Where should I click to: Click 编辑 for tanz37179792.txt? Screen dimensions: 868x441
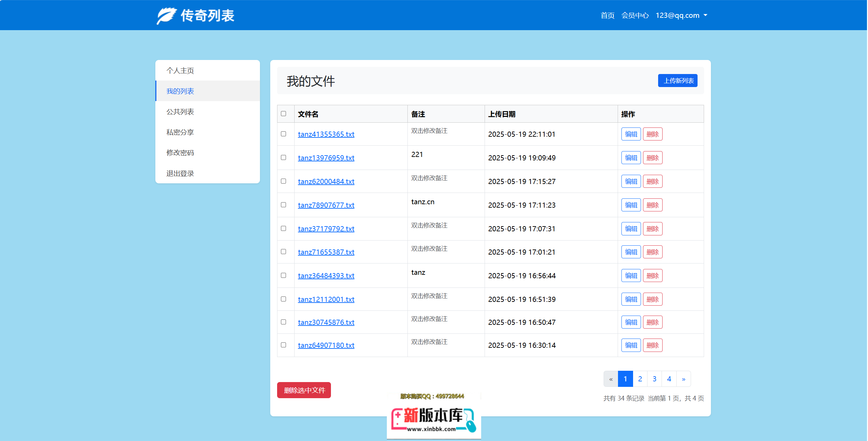[x=631, y=229]
